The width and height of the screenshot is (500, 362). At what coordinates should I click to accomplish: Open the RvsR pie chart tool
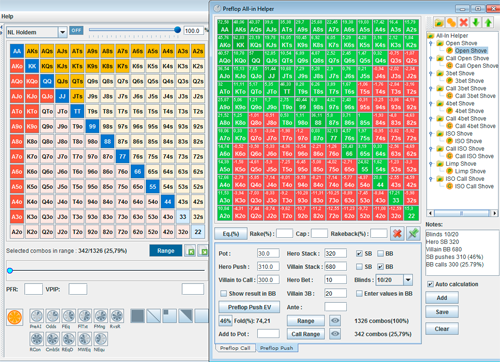point(116,316)
